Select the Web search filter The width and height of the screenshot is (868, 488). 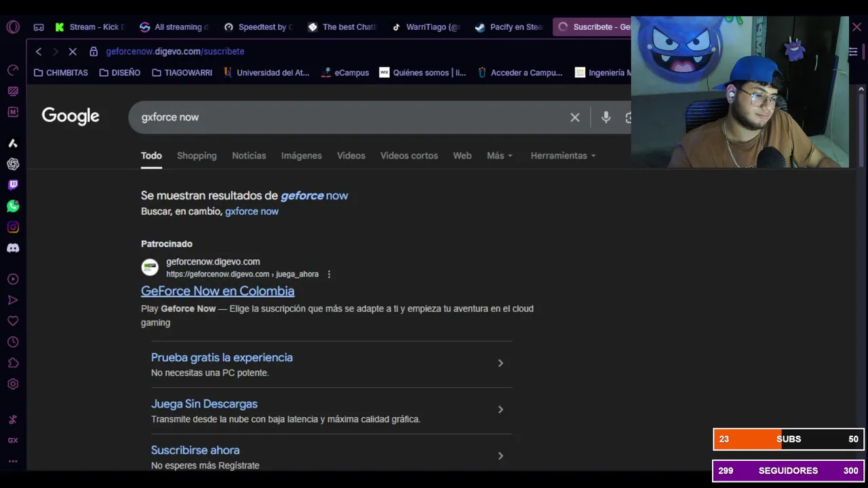462,156
